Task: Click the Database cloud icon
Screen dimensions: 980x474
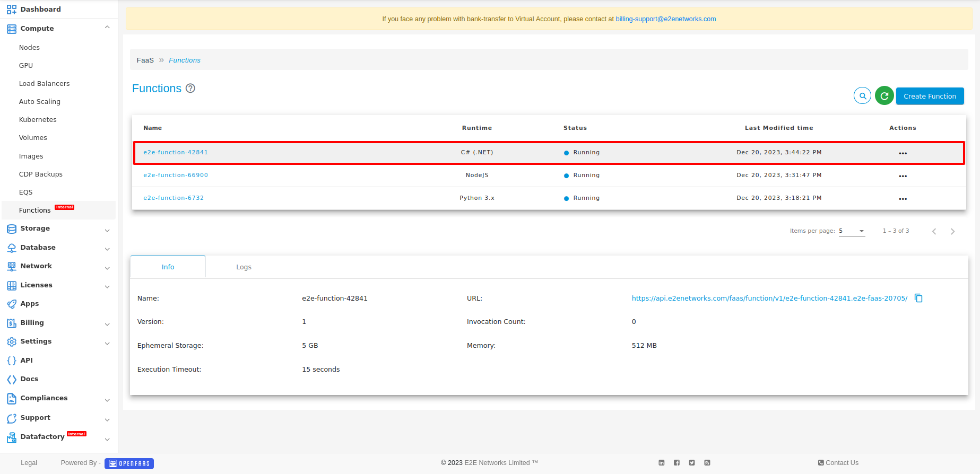Action: (11, 248)
